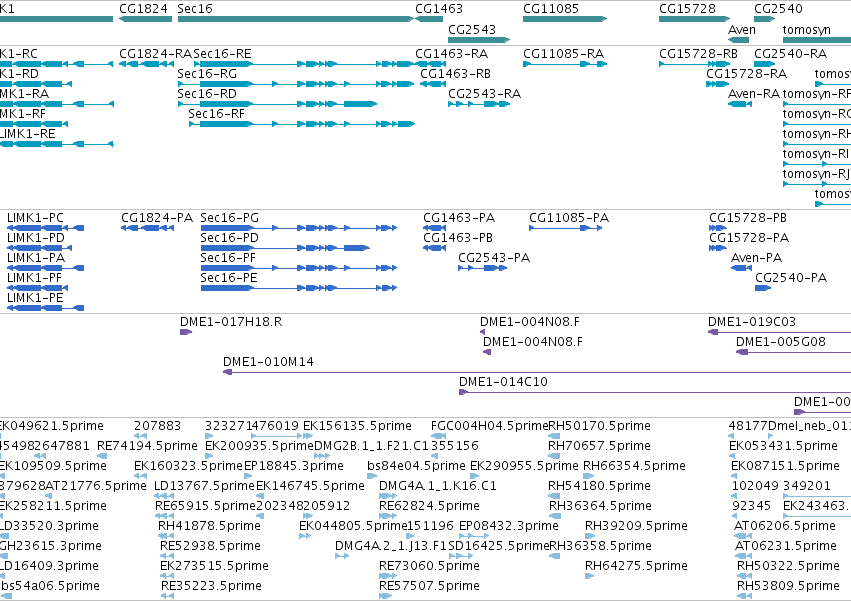The image size is (851, 601).
Task: Select the CG11085 gene label
Action: [551, 9]
